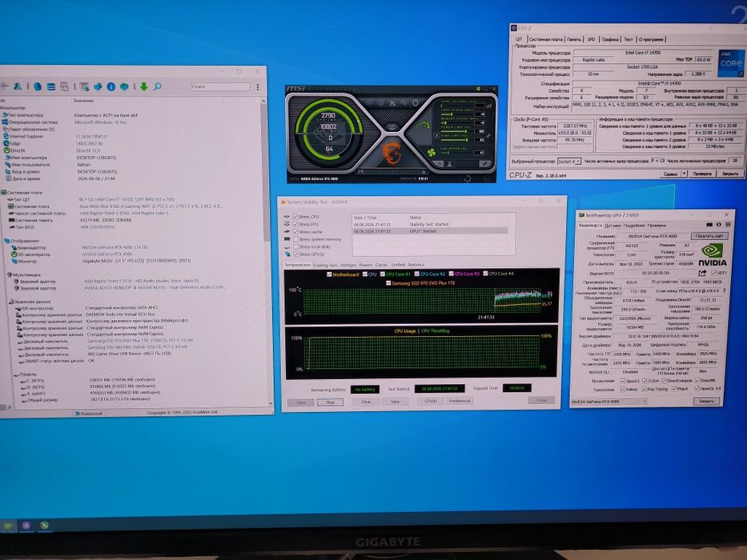Image resolution: width=747 pixels, height=560 pixels.
Task: Expand the upward arrow panel in Afterburner
Action: 440,164
